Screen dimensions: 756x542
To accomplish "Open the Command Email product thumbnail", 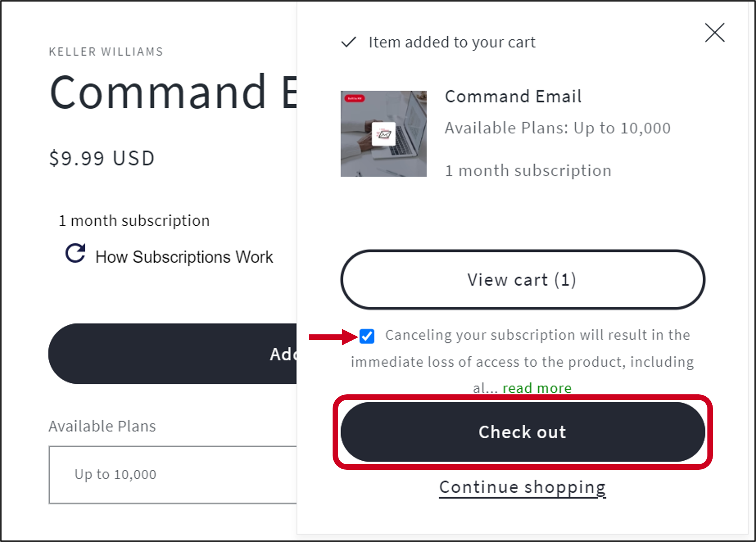I will 383,133.
